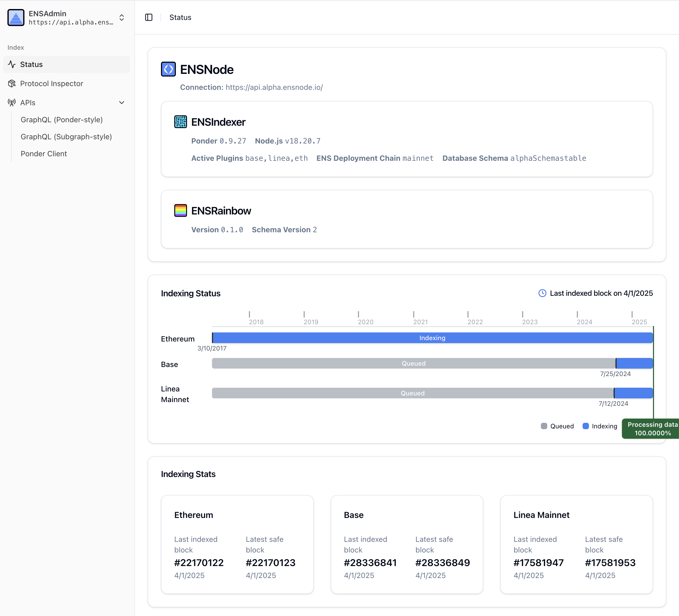
Task: Click the ENSAdmin pyramid logo icon
Action: 16,18
